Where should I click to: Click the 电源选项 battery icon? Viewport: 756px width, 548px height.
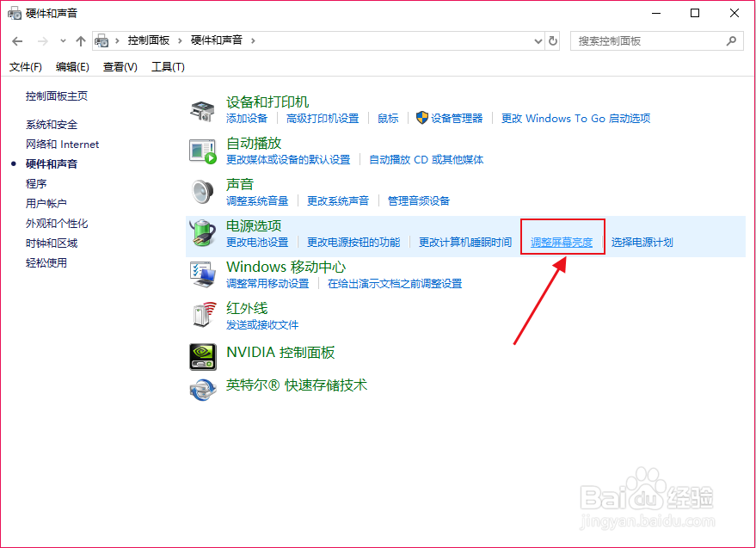click(202, 232)
